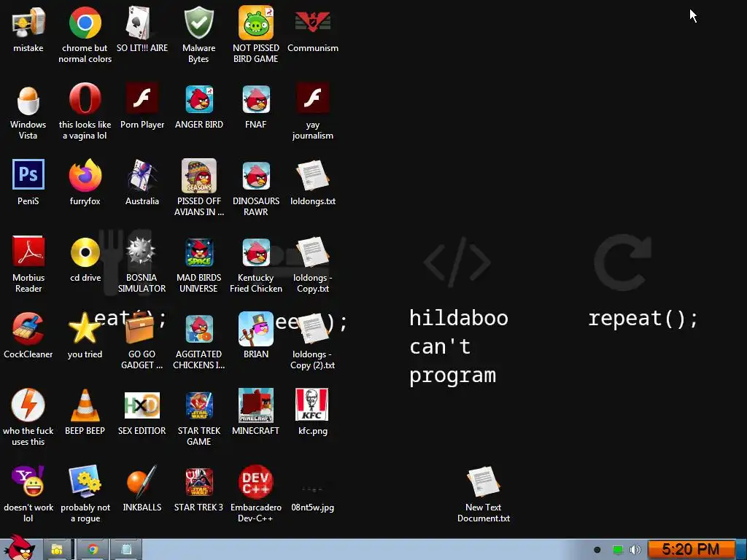
Task: Click the 'CockCleaner' CCleaner icon
Action: 28,329
